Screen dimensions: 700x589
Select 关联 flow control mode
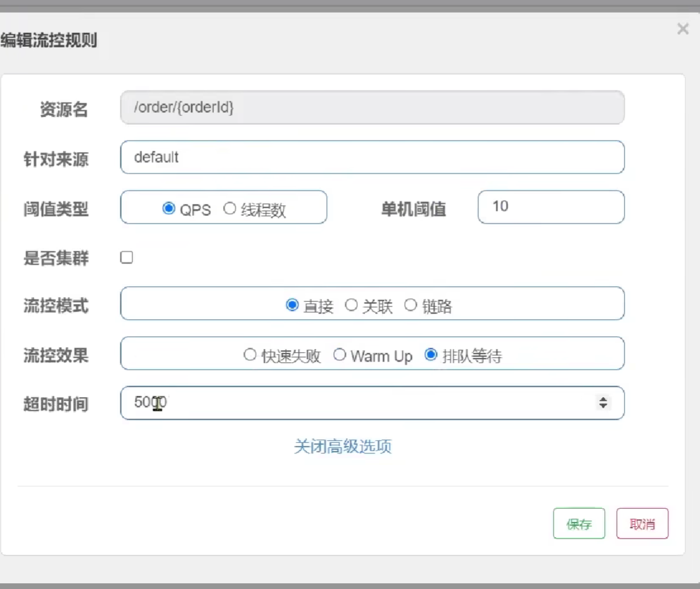(x=351, y=305)
